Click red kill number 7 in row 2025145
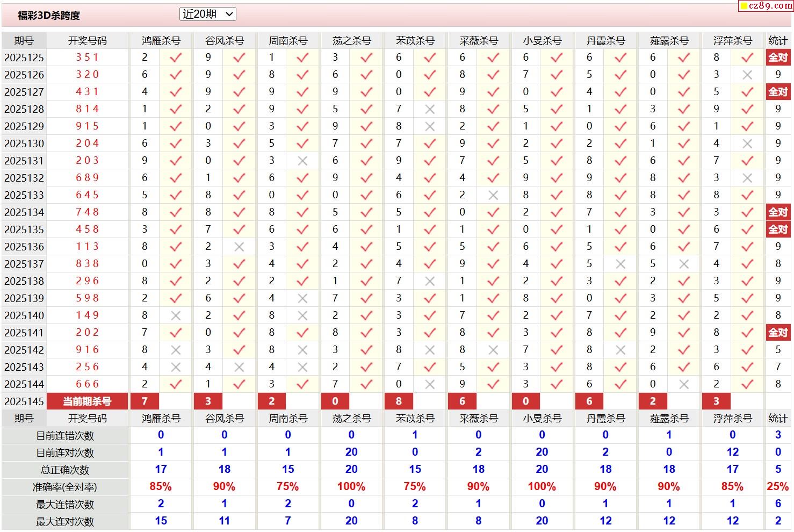The width and height of the screenshot is (794, 532). (145, 401)
